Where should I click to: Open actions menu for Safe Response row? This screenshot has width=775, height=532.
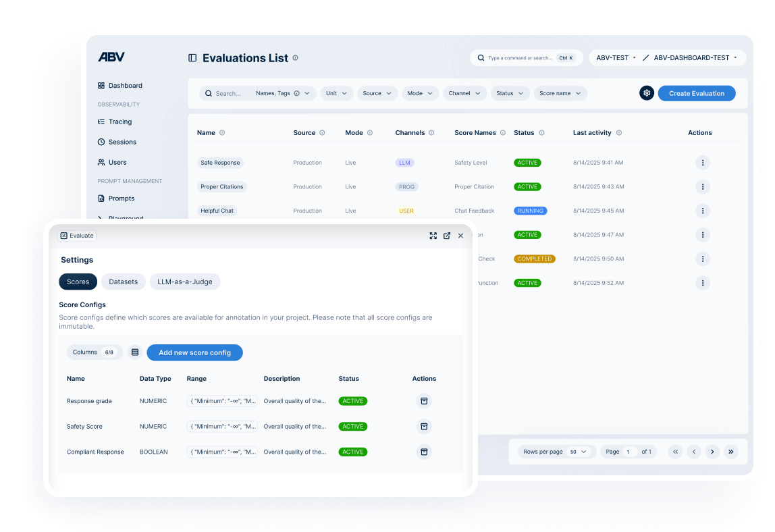coord(703,163)
